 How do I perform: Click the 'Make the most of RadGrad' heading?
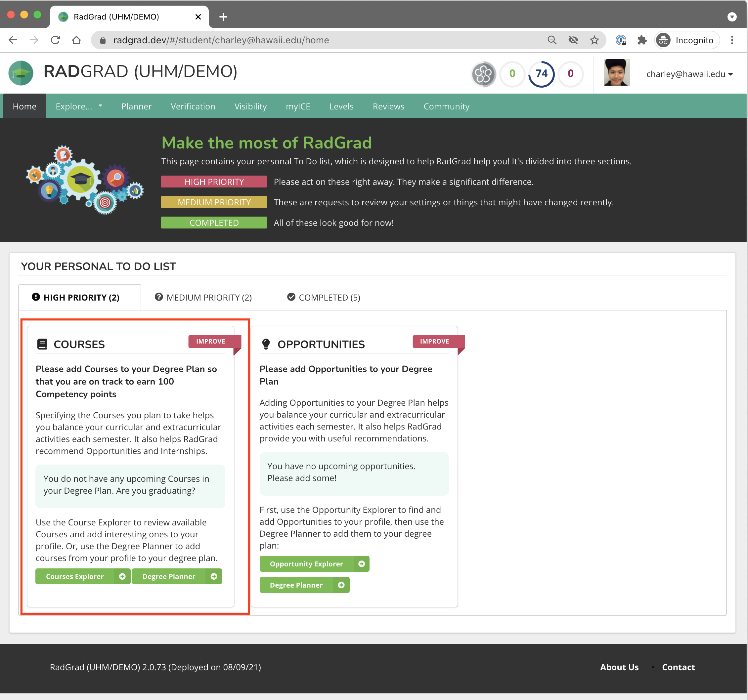click(x=266, y=143)
